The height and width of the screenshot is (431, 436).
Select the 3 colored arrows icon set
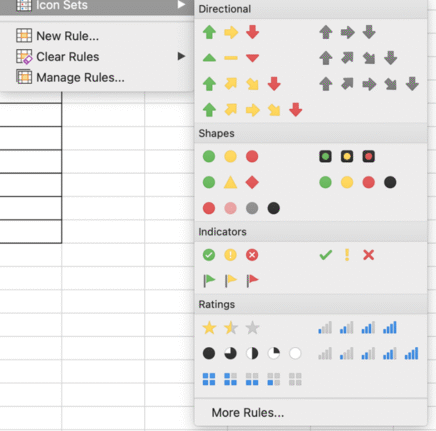tap(231, 32)
